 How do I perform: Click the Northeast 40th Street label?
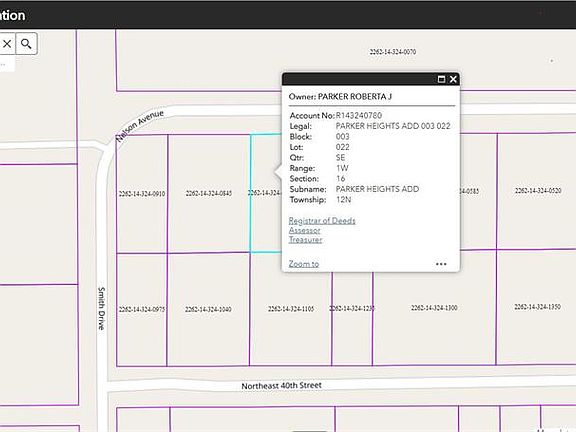coord(281,386)
